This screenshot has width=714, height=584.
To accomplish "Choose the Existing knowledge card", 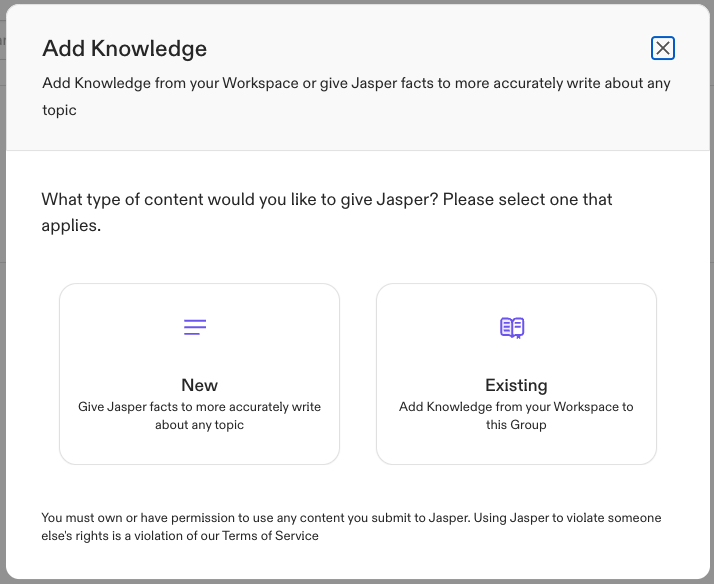I will 516,374.
